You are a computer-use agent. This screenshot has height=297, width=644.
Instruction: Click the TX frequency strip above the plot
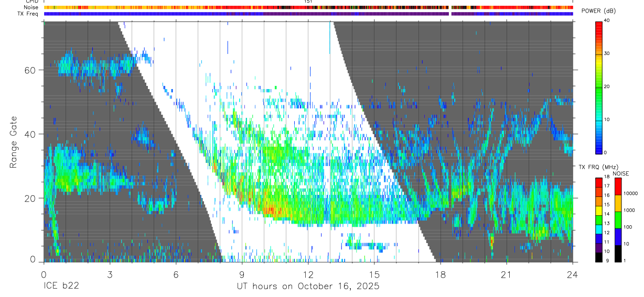point(308,14)
